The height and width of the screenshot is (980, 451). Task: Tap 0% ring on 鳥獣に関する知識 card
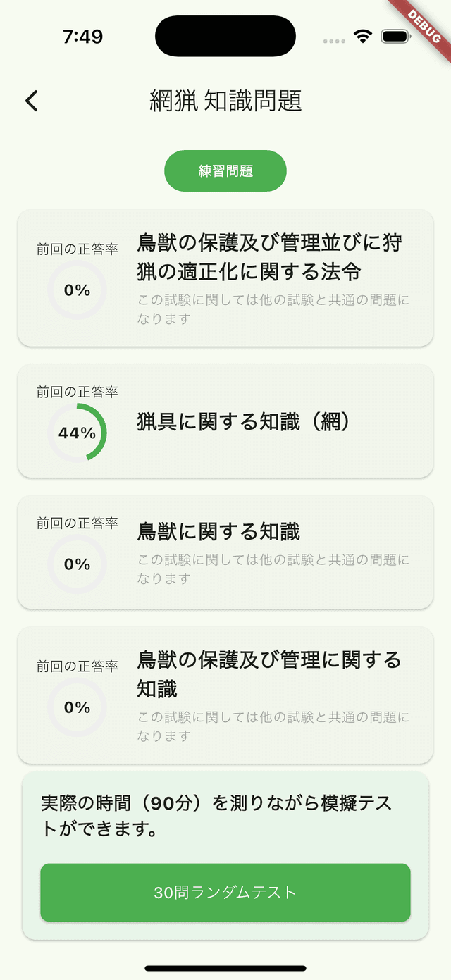(78, 564)
